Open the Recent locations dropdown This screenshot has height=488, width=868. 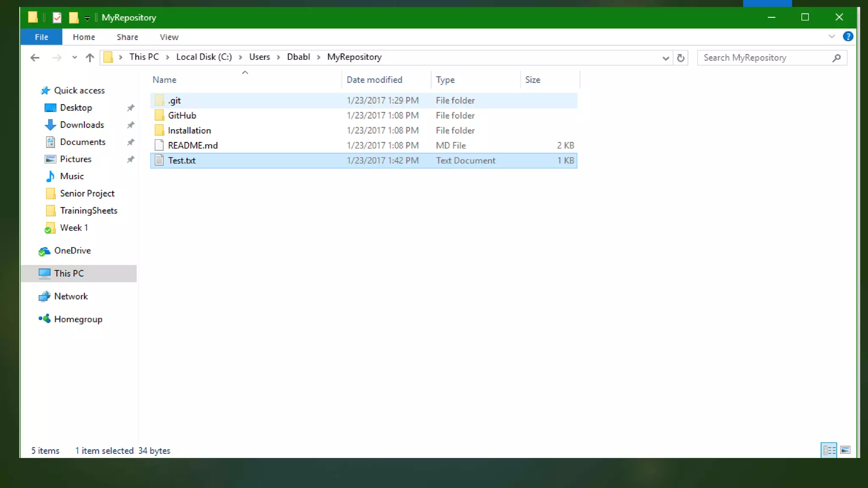[x=75, y=58]
